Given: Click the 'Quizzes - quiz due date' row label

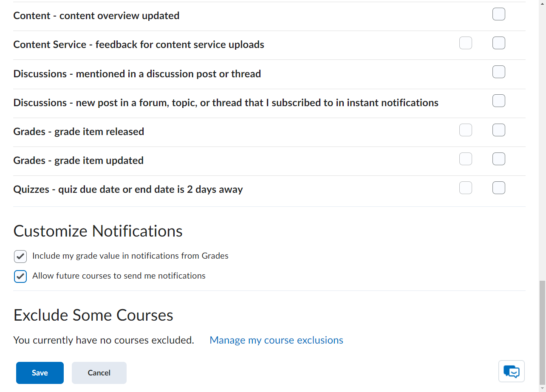Looking at the screenshot, I should pyautogui.click(x=128, y=189).
